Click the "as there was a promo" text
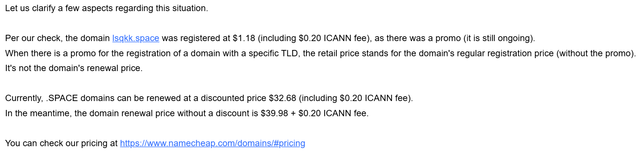Screen dimensions: 644x151 click(x=418, y=38)
